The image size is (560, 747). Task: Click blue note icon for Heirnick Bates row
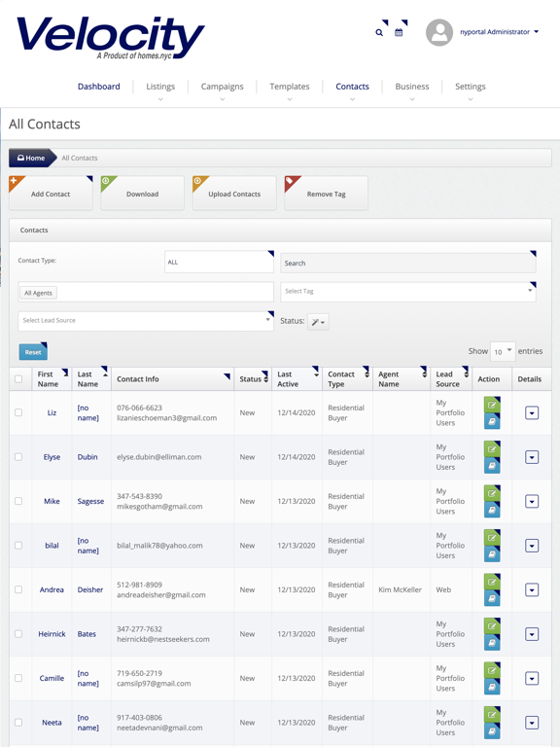coord(492,643)
